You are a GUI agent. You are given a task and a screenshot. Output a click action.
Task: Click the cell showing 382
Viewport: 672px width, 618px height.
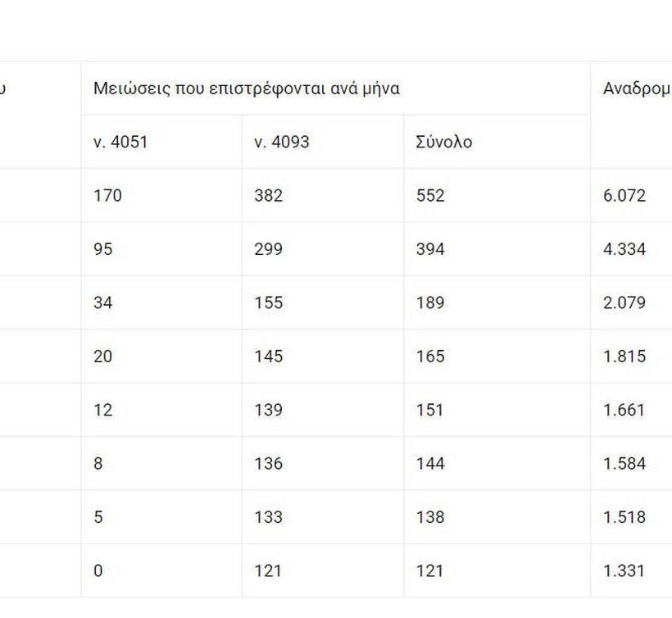[x=268, y=195]
